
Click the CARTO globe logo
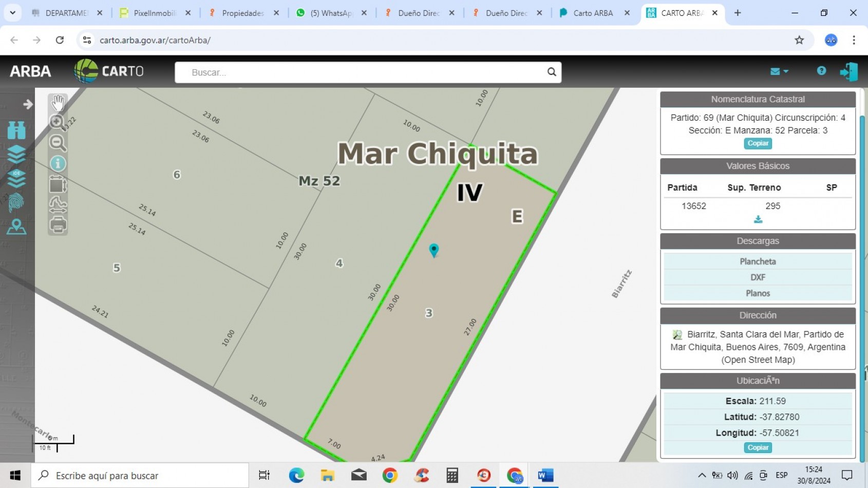(109, 71)
